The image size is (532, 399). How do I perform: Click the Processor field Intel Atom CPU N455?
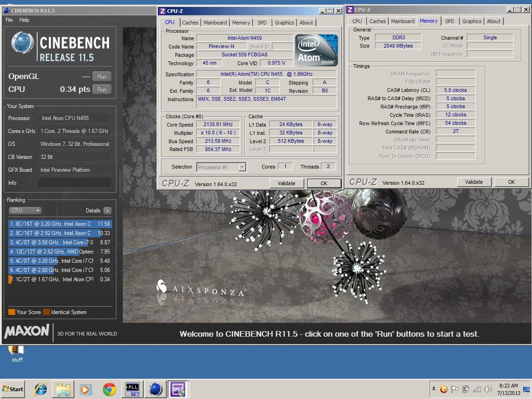pos(75,118)
